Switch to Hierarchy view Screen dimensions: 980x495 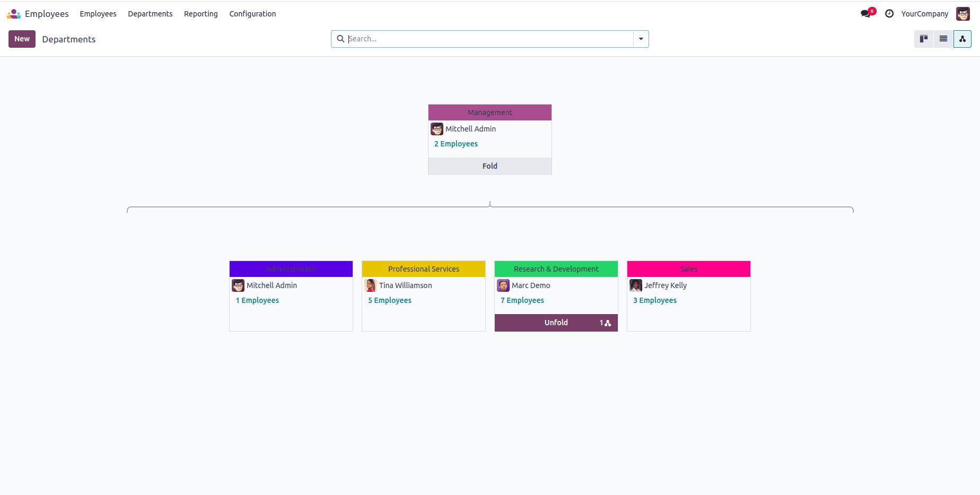tap(962, 39)
